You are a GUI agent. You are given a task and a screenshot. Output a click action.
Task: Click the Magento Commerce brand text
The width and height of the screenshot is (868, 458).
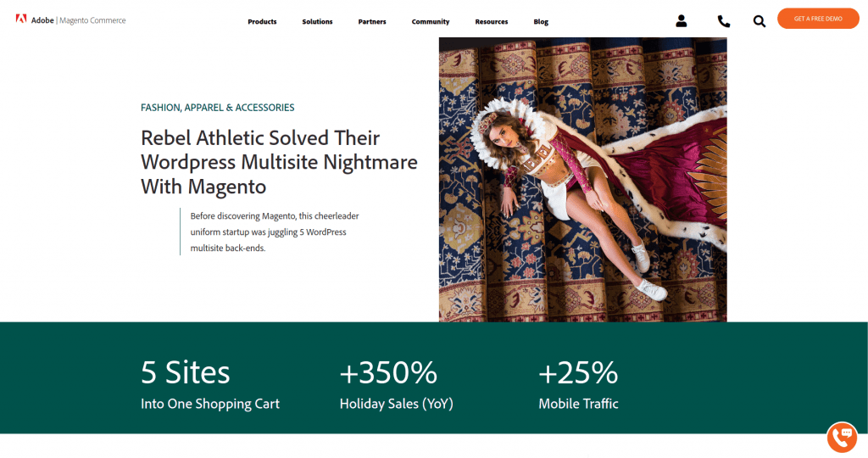click(x=92, y=20)
